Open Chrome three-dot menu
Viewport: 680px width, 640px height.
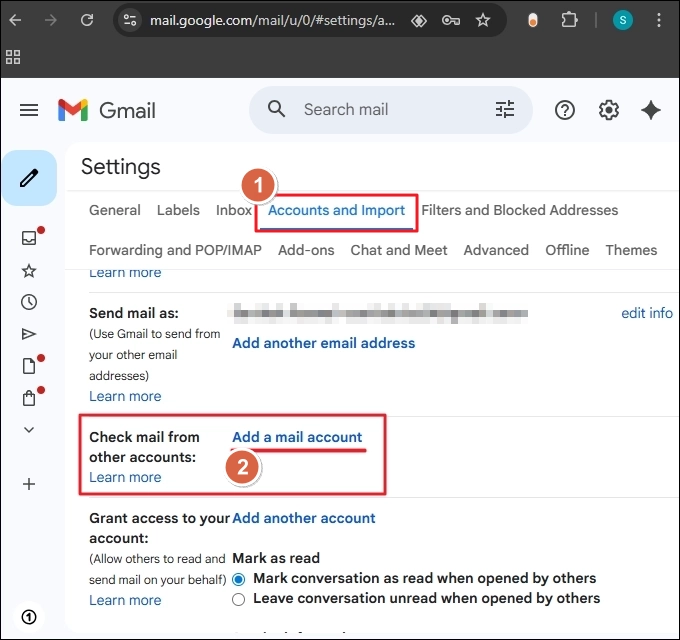659,20
